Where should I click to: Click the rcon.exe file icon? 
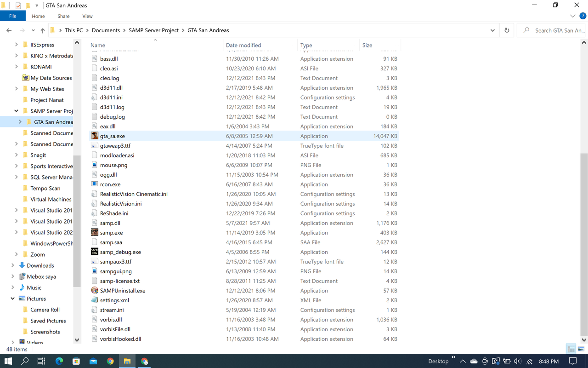[95, 184]
